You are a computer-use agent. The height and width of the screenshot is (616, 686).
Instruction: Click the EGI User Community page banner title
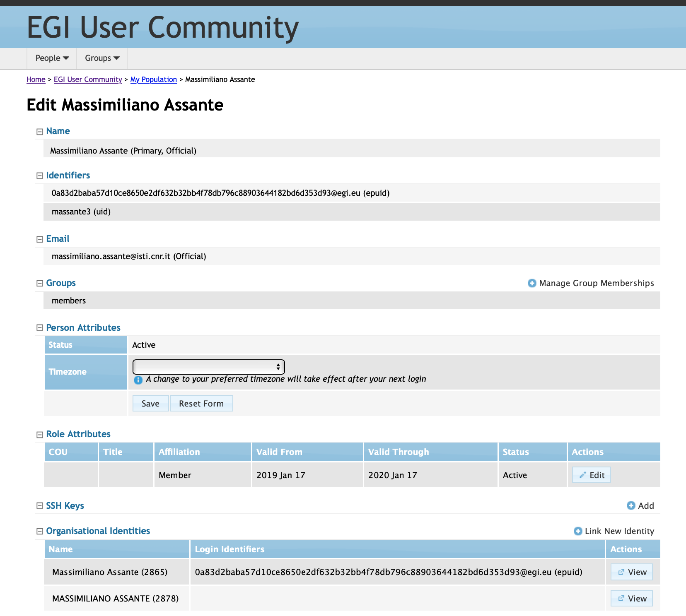tap(163, 28)
